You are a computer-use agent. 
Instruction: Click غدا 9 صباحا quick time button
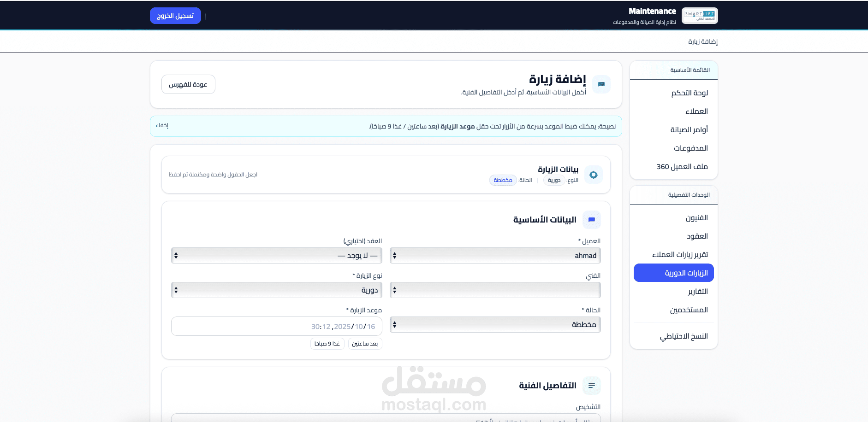327,344
